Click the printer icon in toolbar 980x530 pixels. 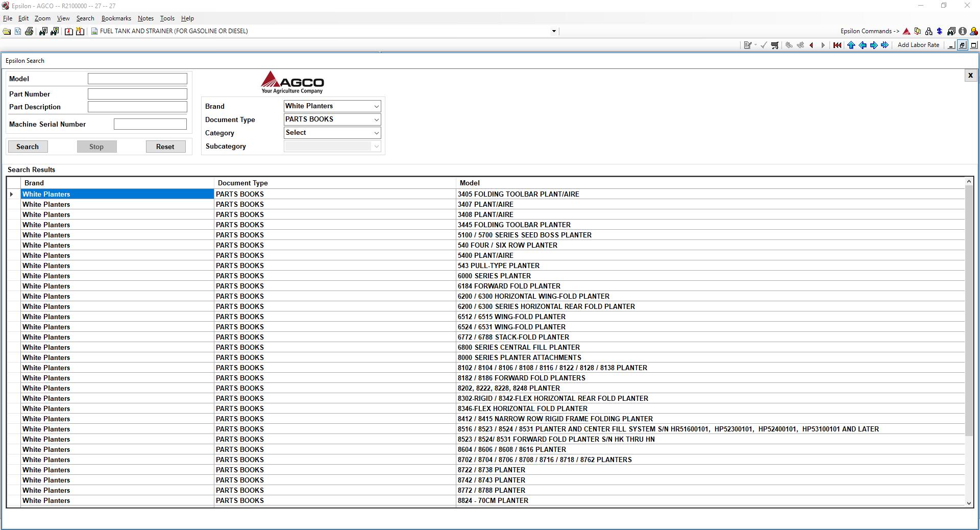(x=29, y=31)
